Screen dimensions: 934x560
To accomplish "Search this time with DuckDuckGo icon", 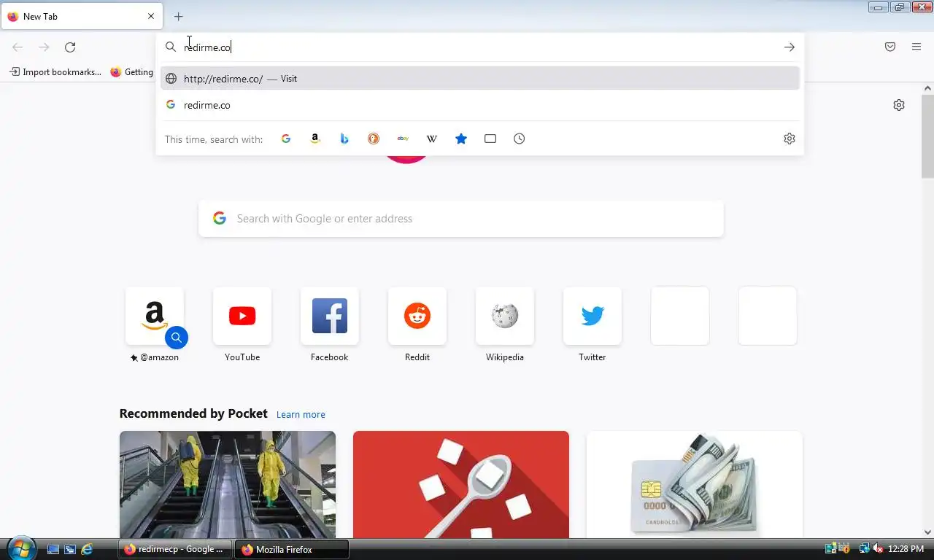I will click(374, 139).
